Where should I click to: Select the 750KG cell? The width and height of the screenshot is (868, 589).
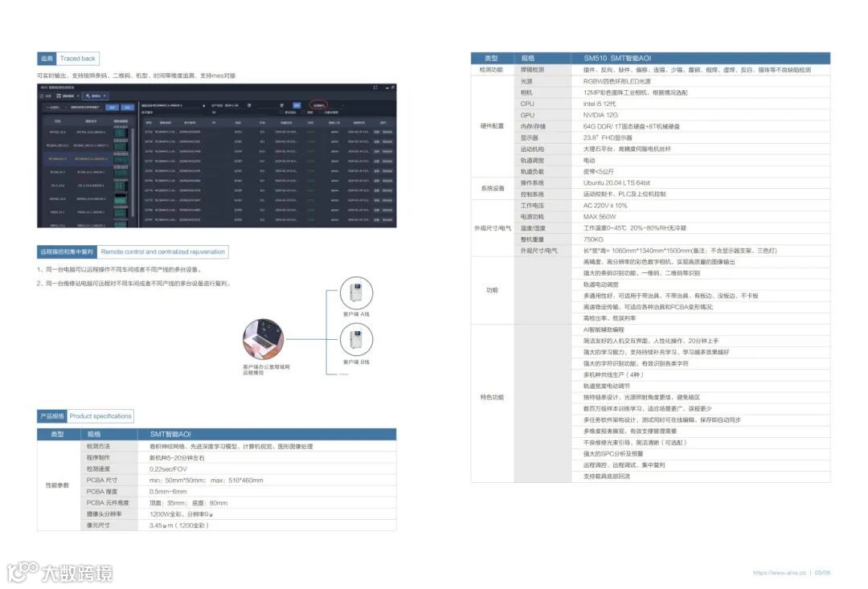[701, 239]
